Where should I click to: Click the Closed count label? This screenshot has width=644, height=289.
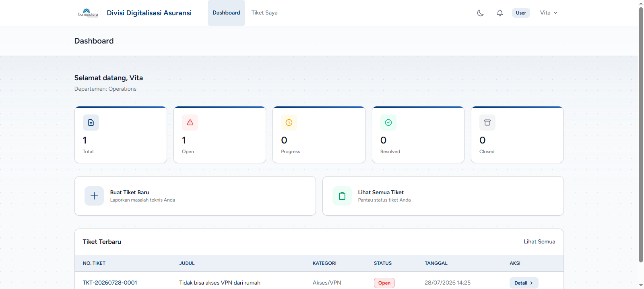pyautogui.click(x=487, y=152)
